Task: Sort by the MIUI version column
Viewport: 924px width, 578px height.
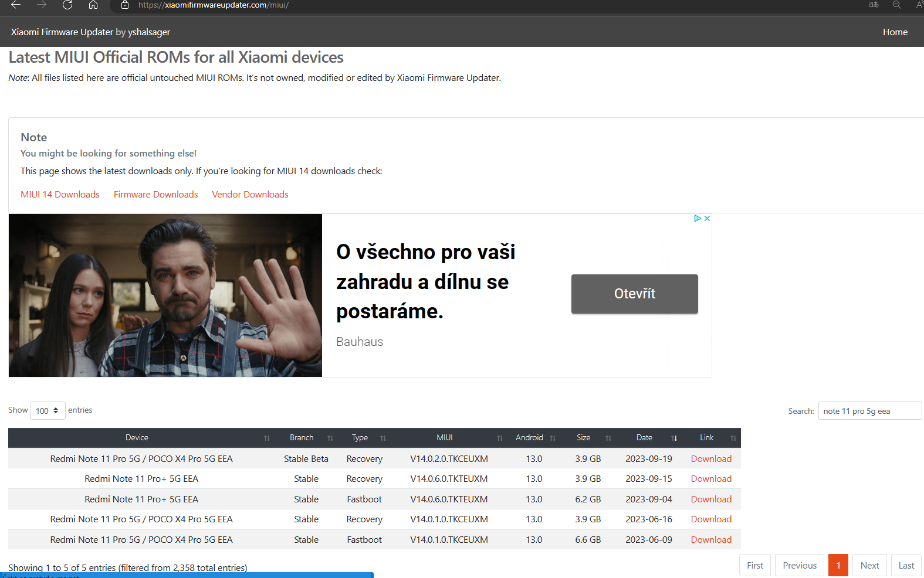Action: [445, 438]
